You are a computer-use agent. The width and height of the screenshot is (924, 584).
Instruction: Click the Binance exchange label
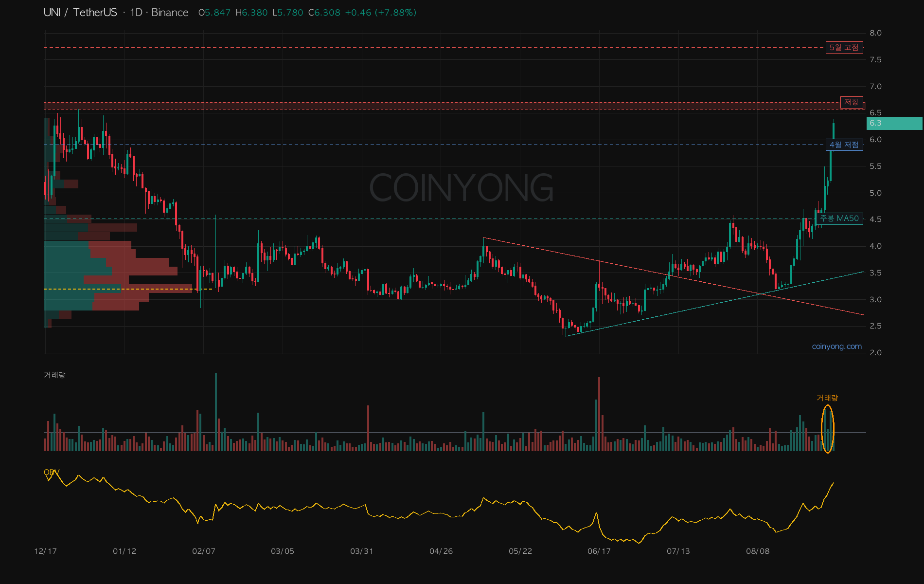[170, 13]
